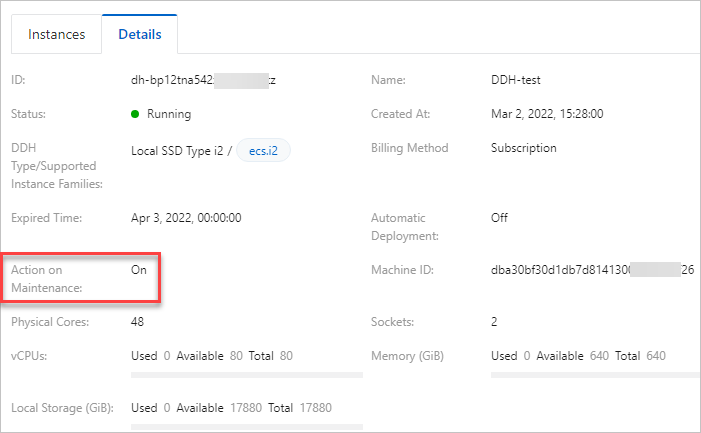
Task: Click Local Storage Available 17880 value
Action: 246,408
